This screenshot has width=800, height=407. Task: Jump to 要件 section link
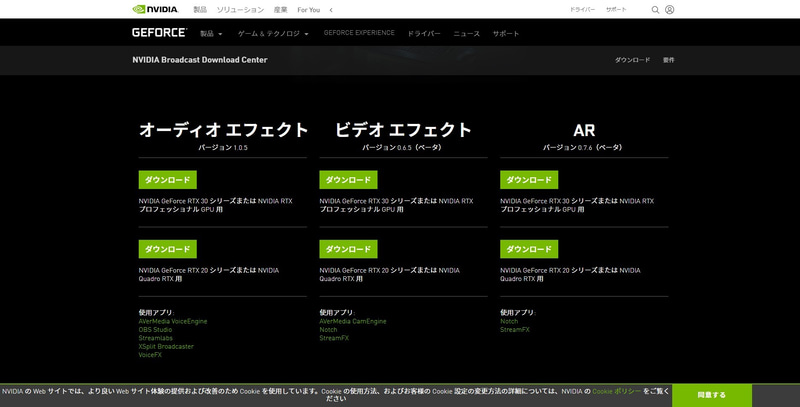[668, 60]
